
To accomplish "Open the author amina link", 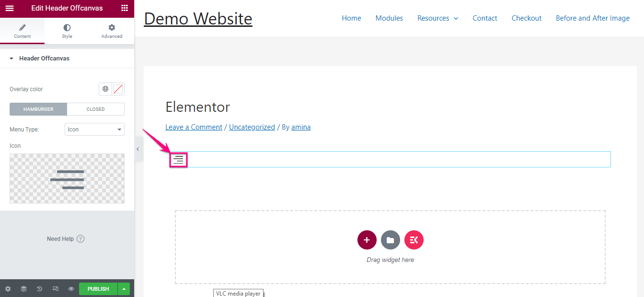I will [x=301, y=127].
